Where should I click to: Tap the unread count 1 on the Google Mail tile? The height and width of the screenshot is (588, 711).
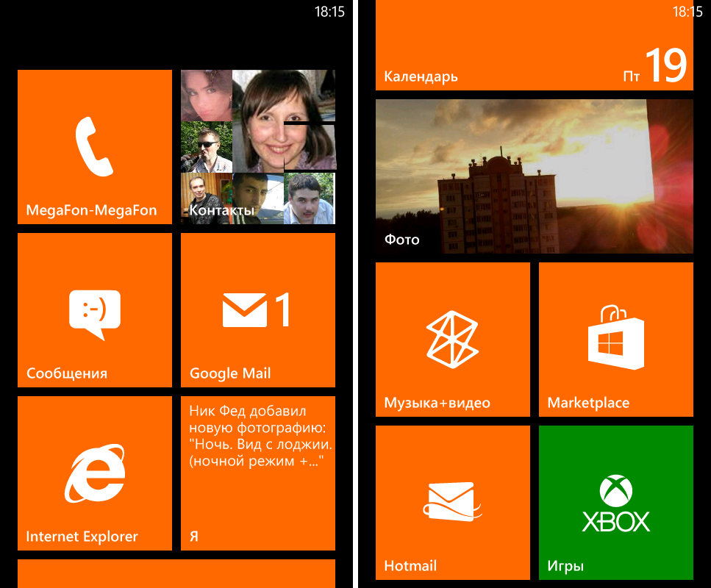click(282, 309)
